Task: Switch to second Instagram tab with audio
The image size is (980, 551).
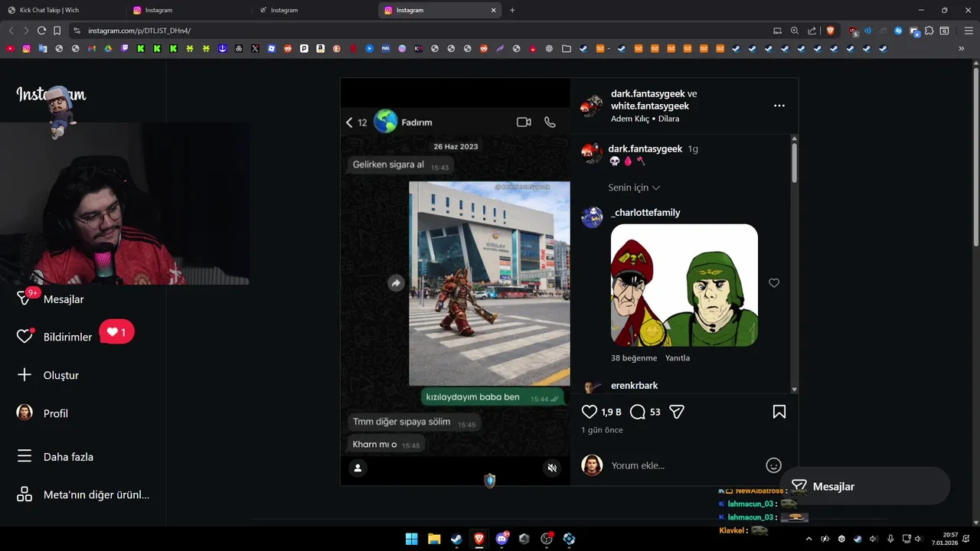Action: (x=314, y=10)
